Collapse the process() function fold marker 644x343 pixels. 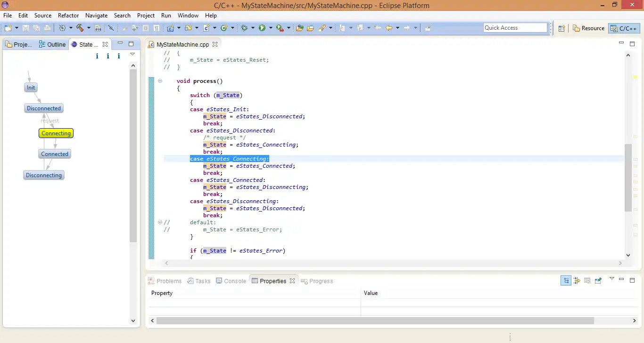(x=160, y=81)
